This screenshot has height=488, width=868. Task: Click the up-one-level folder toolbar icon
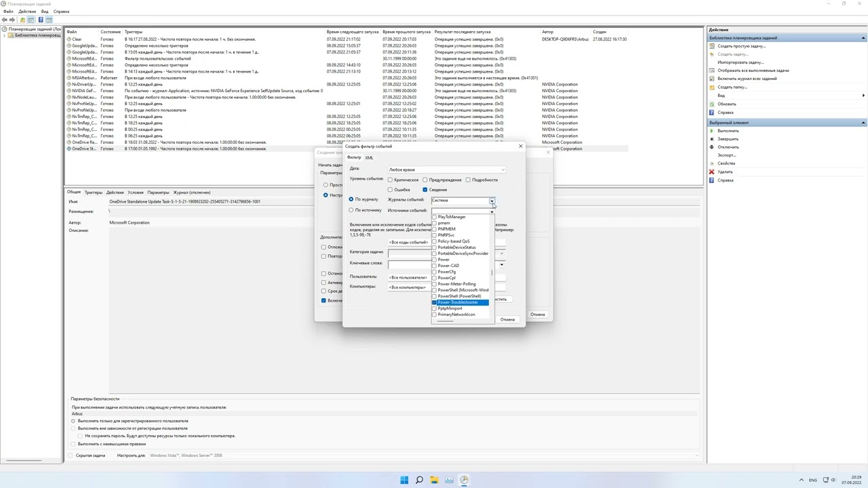23,20
